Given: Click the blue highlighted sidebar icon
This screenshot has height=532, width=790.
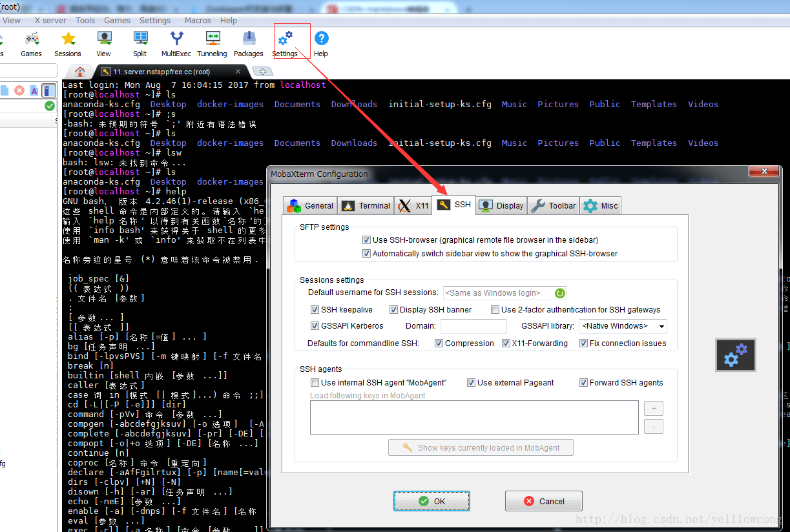Looking at the screenshot, I should tap(49, 90).
